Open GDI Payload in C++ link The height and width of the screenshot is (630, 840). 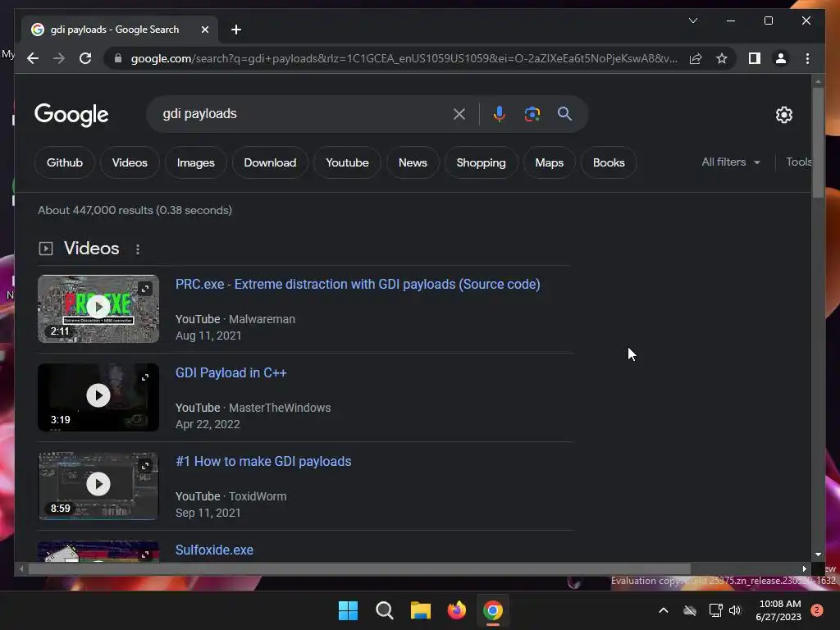231,373
